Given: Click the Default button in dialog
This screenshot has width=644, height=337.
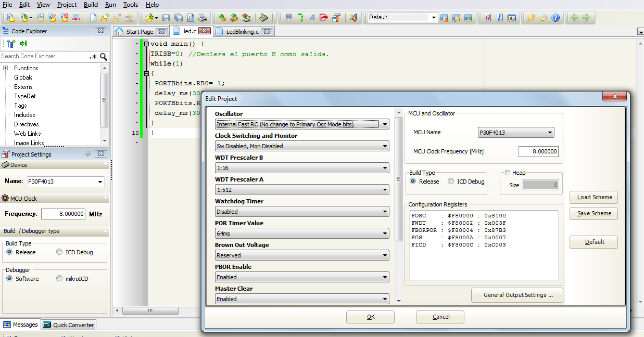Looking at the screenshot, I should coord(594,242).
